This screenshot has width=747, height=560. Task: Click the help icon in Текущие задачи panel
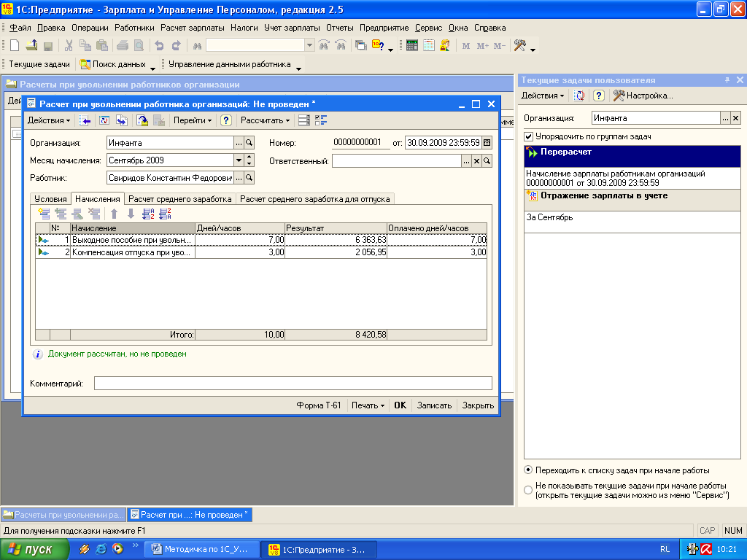pyautogui.click(x=599, y=96)
